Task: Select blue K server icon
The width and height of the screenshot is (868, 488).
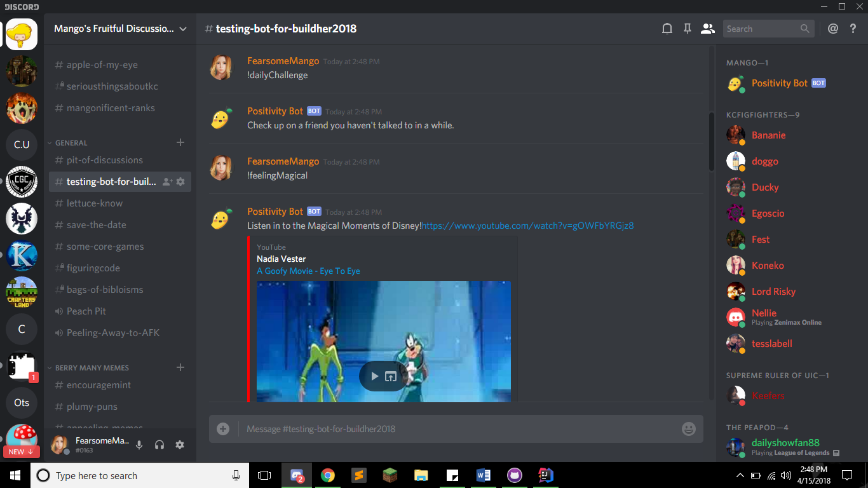Action: (22, 255)
